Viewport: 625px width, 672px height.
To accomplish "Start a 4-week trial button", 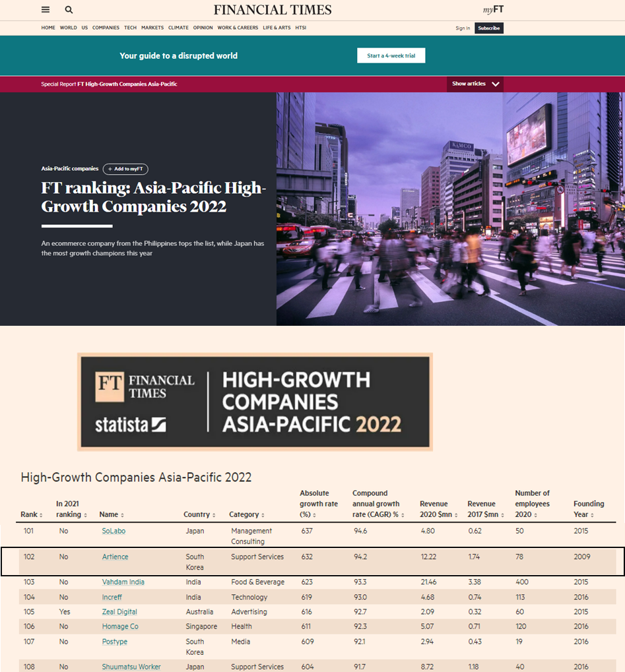I will point(391,55).
